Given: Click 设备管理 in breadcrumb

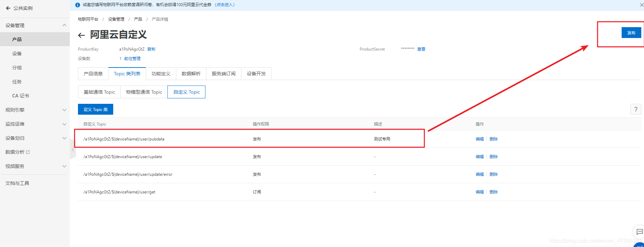Looking at the screenshot, I should click(x=116, y=19).
